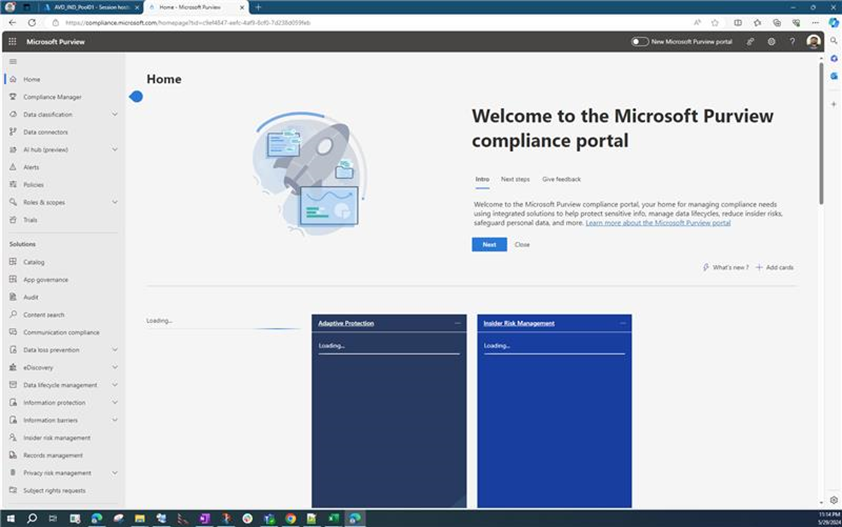Expand the AI hub (preview) chevron
The width and height of the screenshot is (842, 527).
[x=114, y=149]
